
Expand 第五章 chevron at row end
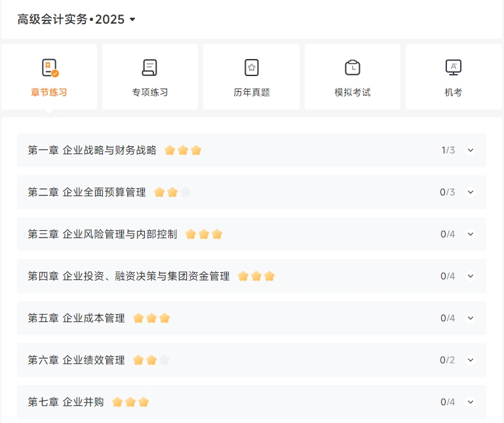click(470, 318)
